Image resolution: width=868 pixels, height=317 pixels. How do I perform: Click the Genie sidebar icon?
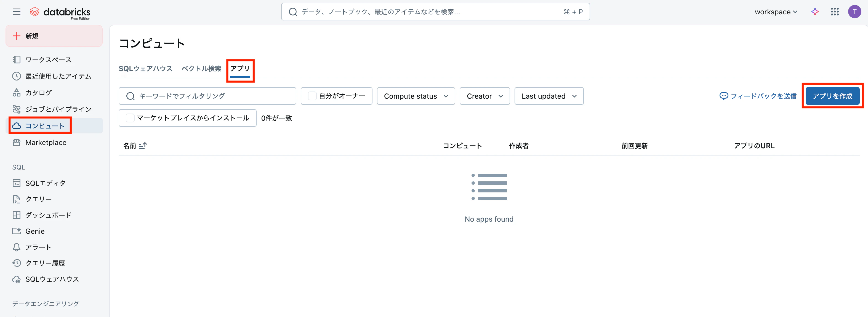point(17,231)
